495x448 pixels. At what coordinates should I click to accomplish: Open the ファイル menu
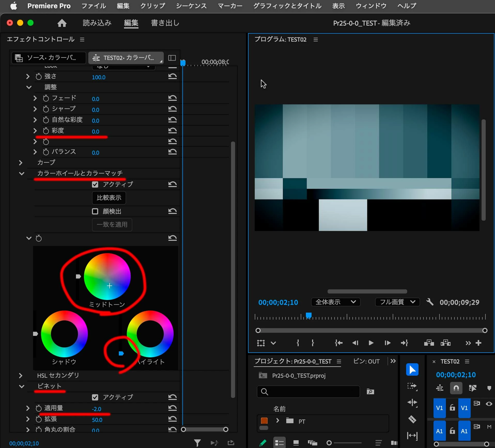click(94, 6)
